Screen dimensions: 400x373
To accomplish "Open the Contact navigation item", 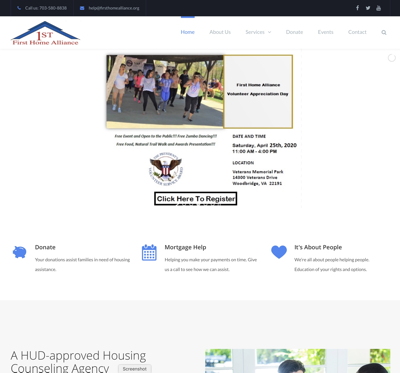I will pyautogui.click(x=357, y=32).
